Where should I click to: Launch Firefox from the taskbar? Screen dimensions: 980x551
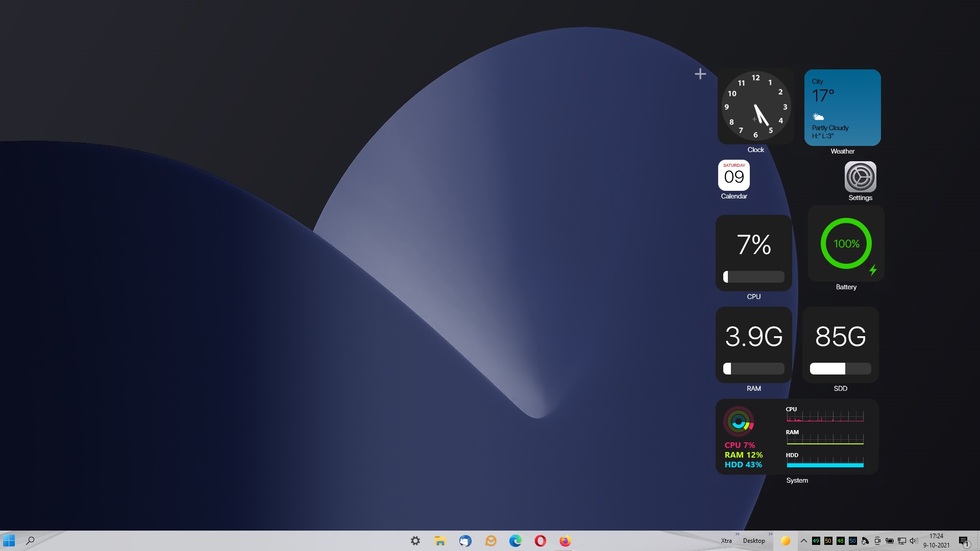tap(565, 541)
